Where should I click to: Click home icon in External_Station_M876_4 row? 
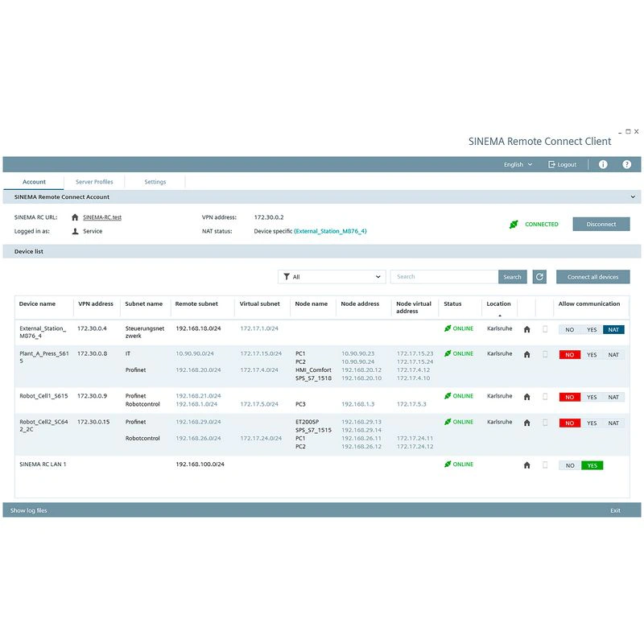coord(527,329)
